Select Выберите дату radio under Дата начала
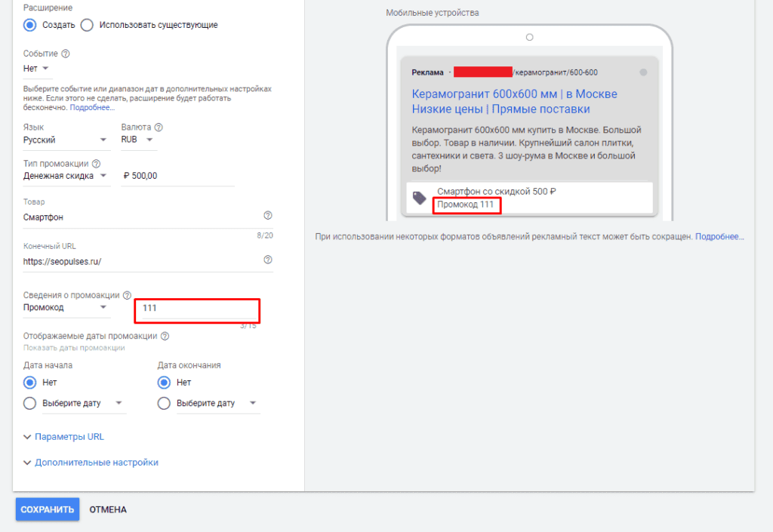Screen dimensions: 773x532 point(30,403)
